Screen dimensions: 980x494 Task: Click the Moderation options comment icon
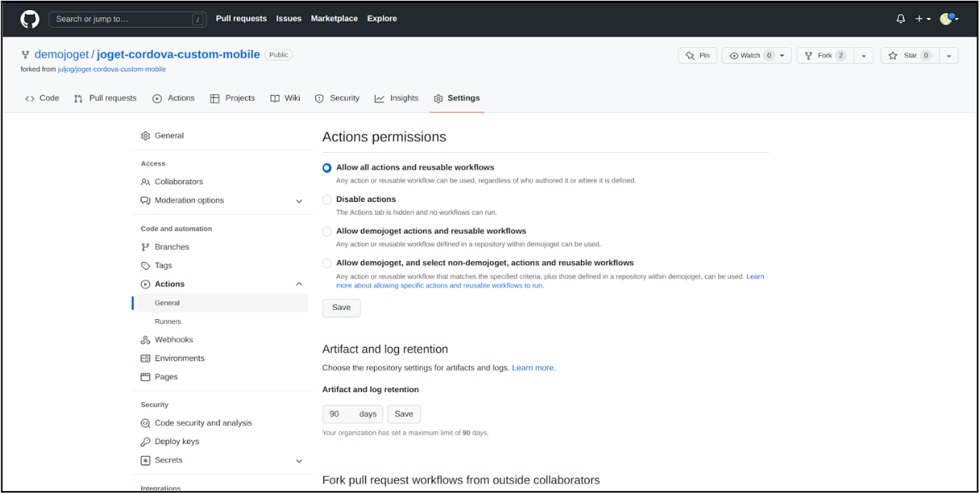point(146,201)
